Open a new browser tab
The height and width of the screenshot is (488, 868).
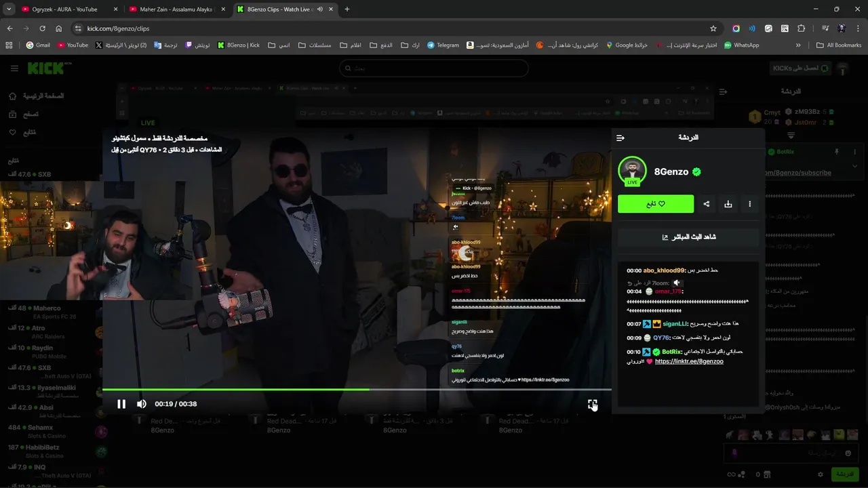[347, 9]
